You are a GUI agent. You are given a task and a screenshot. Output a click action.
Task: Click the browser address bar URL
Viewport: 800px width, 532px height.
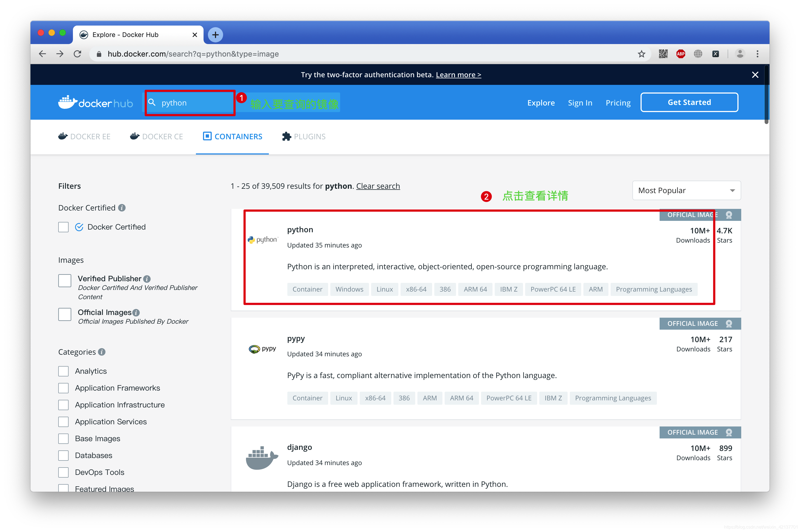(193, 54)
